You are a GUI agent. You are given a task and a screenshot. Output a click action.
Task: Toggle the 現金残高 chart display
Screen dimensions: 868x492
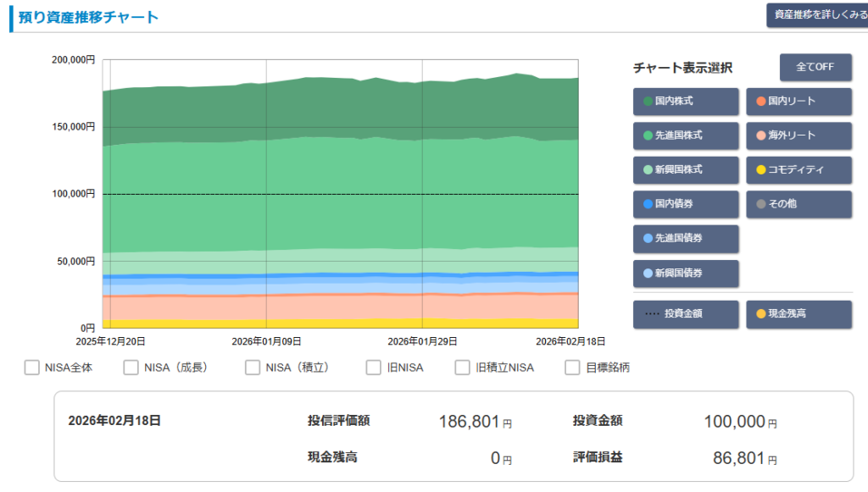(798, 314)
